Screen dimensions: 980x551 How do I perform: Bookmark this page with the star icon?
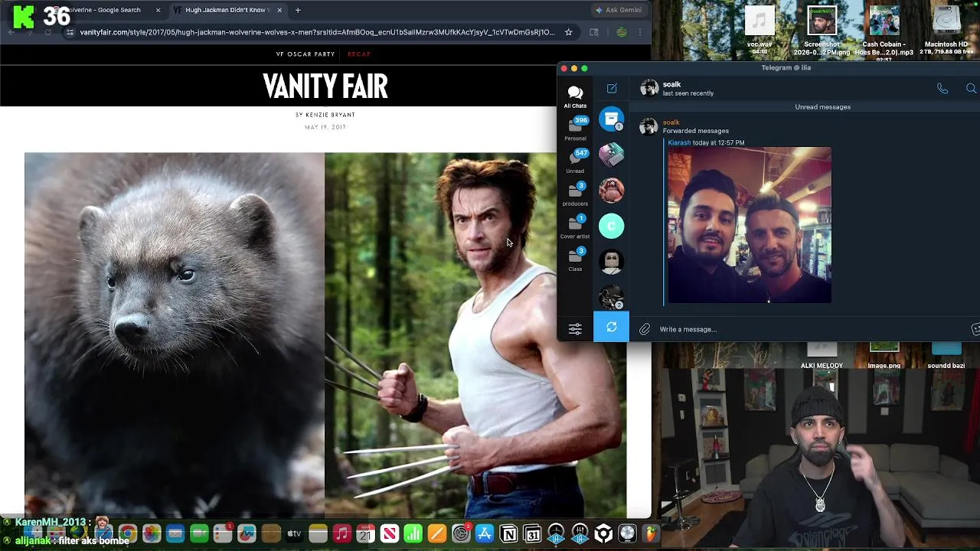tap(568, 32)
